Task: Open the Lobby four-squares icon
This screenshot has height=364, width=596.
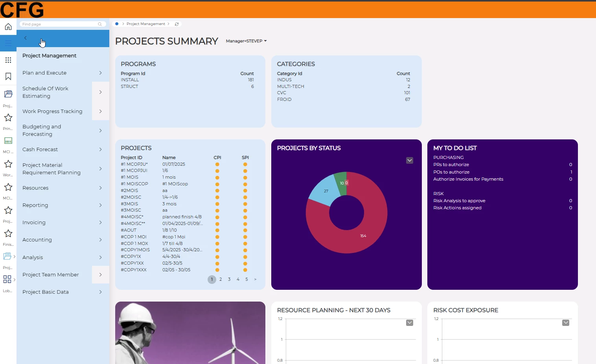Action: [x=7, y=279]
